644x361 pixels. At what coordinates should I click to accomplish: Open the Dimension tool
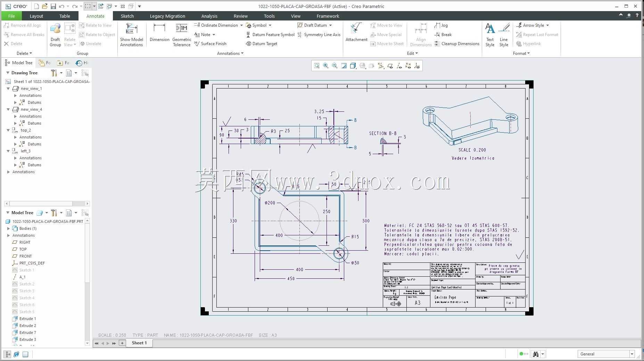159,33
